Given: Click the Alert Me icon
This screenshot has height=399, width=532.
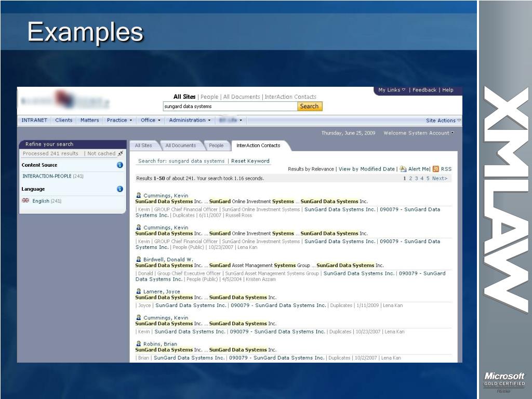Looking at the screenshot, I should click(x=403, y=169).
